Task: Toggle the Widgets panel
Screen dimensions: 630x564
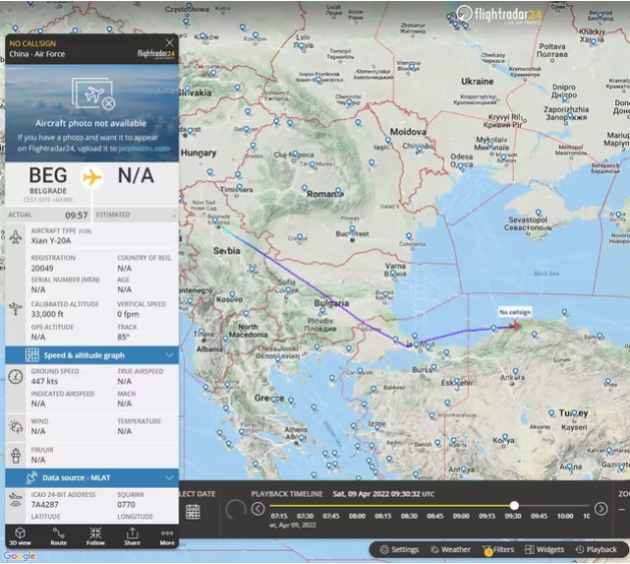Action: tap(545, 550)
